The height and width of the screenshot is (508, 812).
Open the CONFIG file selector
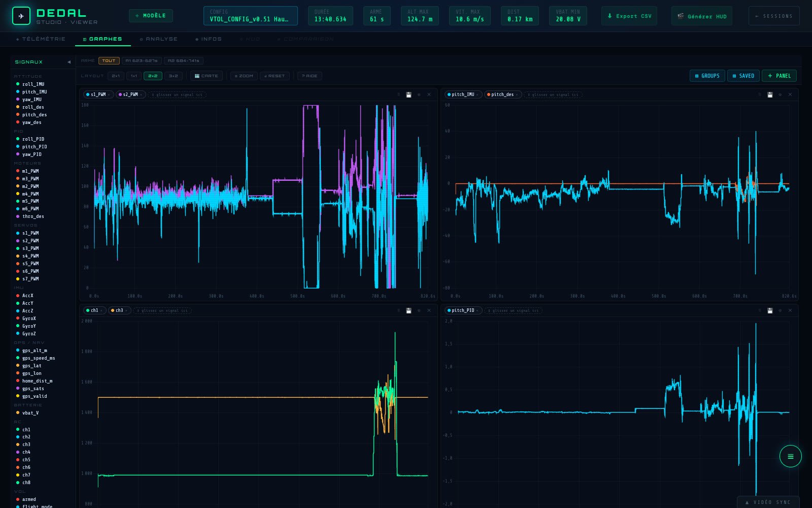(x=250, y=16)
